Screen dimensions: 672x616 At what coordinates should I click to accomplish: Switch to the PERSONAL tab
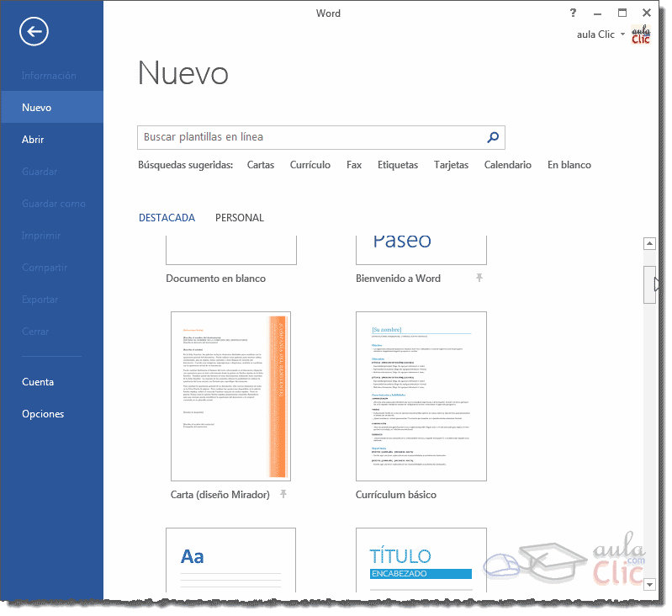pyautogui.click(x=240, y=218)
